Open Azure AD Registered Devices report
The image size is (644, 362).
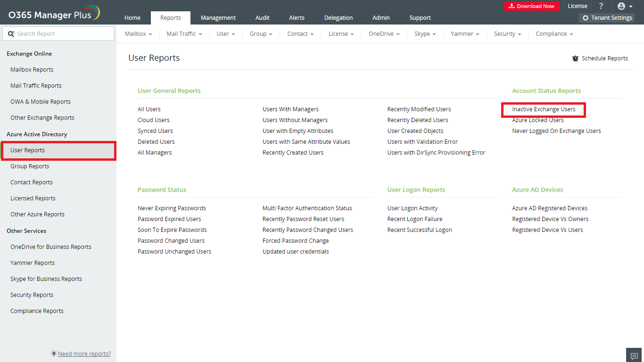550,208
